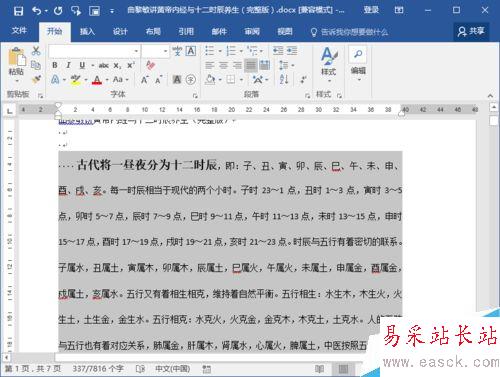The height and width of the screenshot is (377, 500).
Task: Open word count 337/7816 status
Action: point(98,368)
